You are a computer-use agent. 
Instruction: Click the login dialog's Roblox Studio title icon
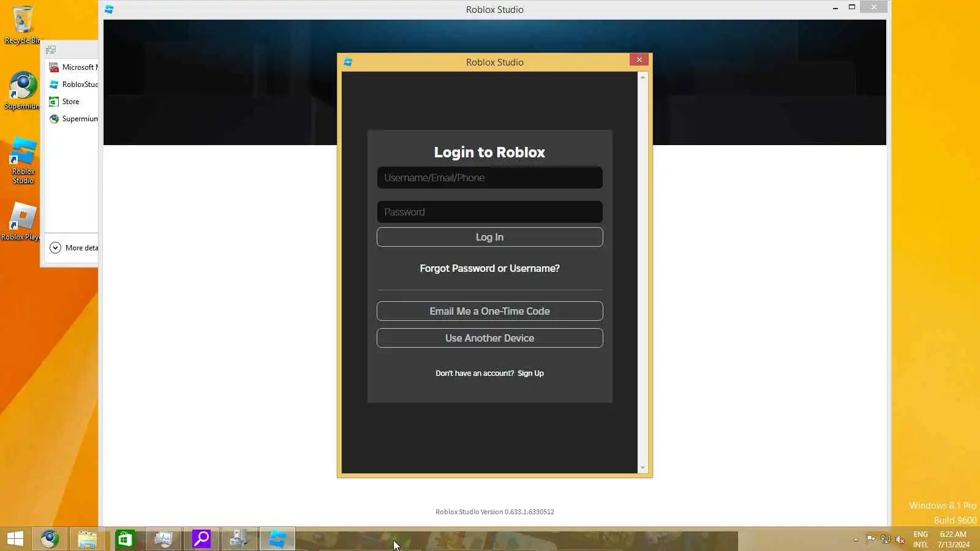coord(348,62)
